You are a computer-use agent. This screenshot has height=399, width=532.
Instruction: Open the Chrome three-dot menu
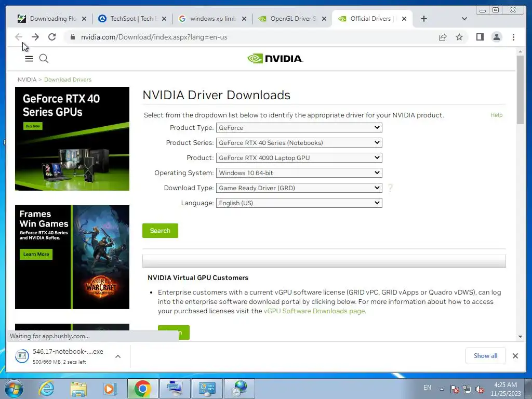click(513, 37)
